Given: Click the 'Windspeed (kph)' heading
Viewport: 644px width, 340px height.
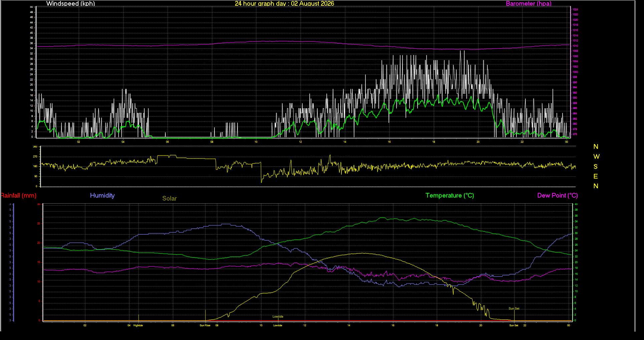Looking at the screenshot, I should 70,4.
